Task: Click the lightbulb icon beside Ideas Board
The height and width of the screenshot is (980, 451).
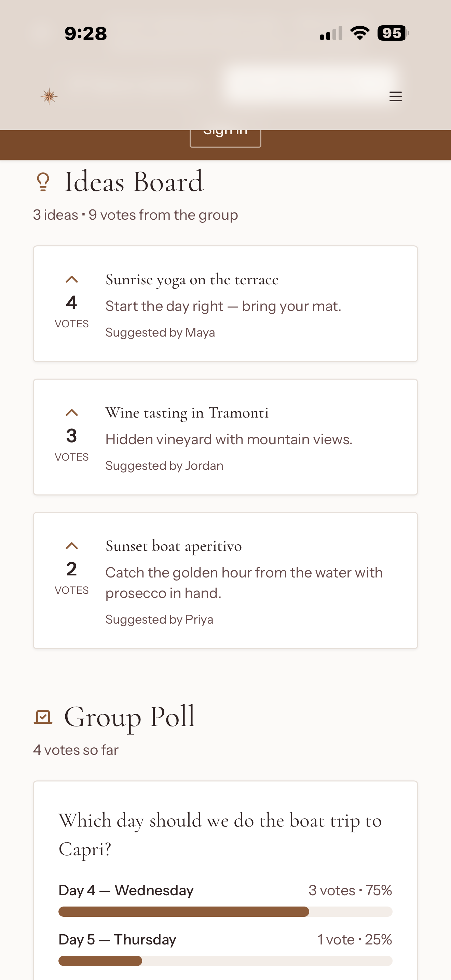Action: 43,182
